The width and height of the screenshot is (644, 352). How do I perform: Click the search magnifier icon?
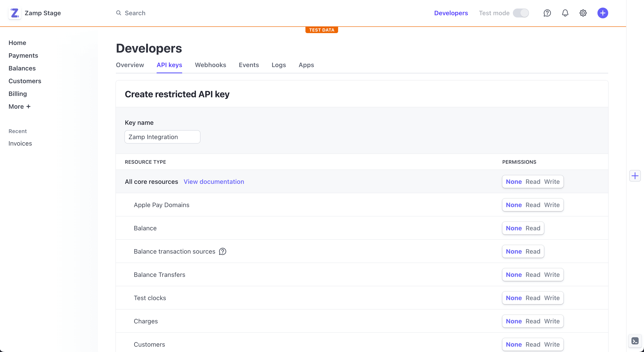click(x=119, y=13)
